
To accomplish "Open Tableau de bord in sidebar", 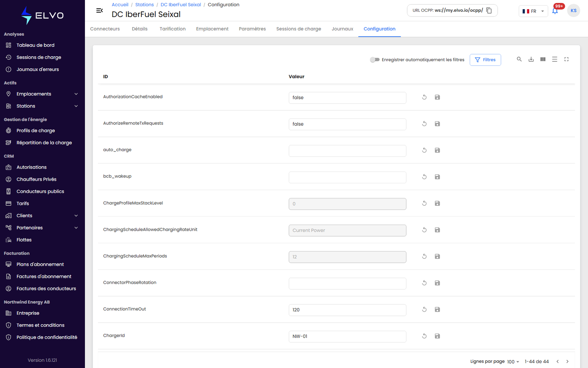I will (42, 45).
